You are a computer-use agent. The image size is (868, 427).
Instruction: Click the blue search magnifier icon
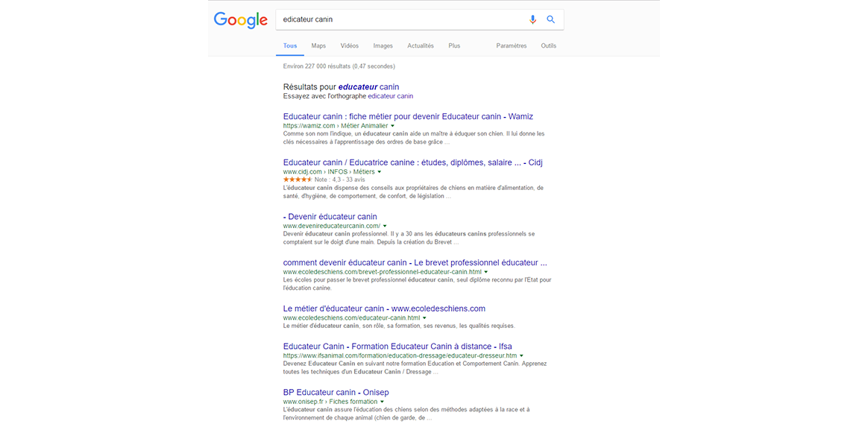(x=551, y=19)
